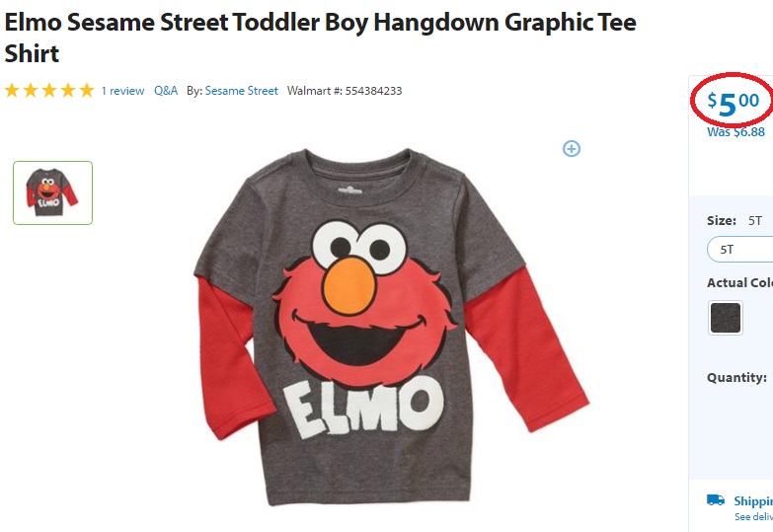773x532 pixels.
Task: Open the 1 review link
Action: coord(122,91)
